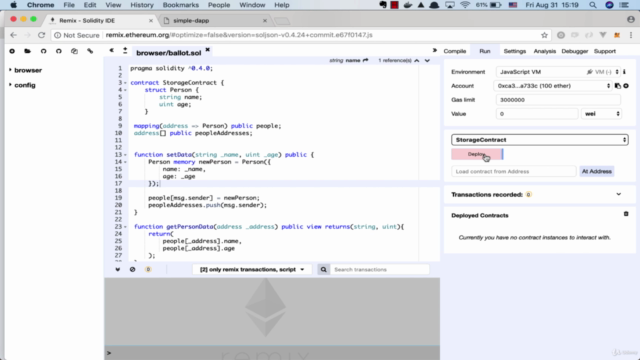Open the History menu in menu bar

click(x=142, y=5)
